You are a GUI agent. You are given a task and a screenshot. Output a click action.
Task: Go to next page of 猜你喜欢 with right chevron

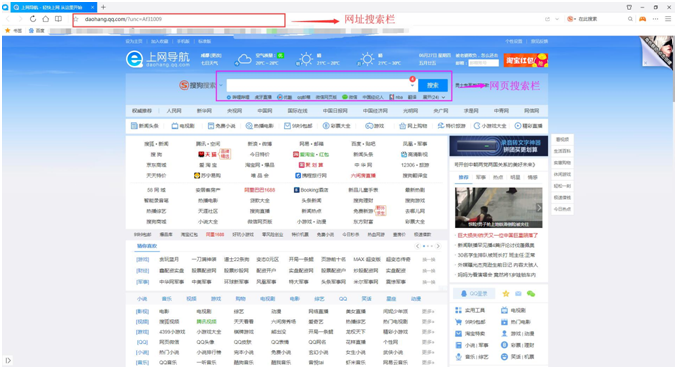[x=438, y=246]
